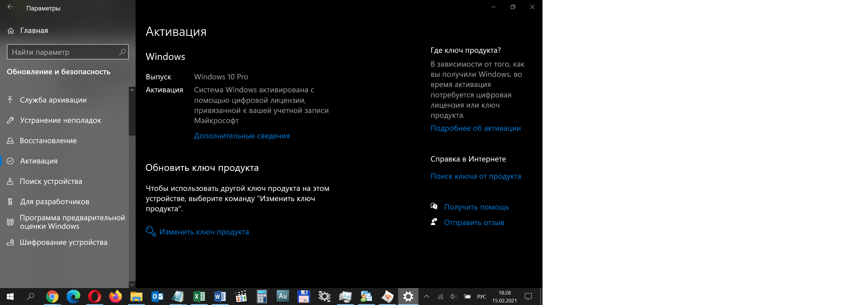Minimize the Параметры window

[x=493, y=7]
